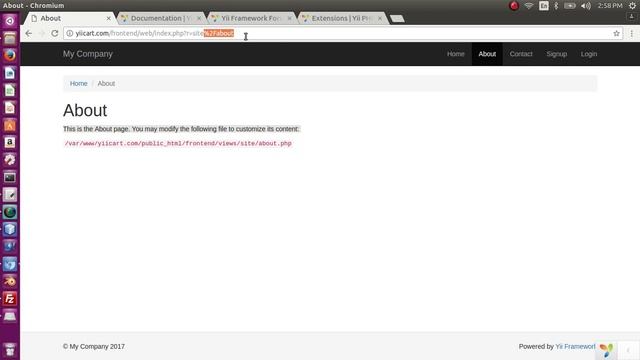Open the sound volume indicator
Screen dimensions: 640x360
tap(586, 6)
